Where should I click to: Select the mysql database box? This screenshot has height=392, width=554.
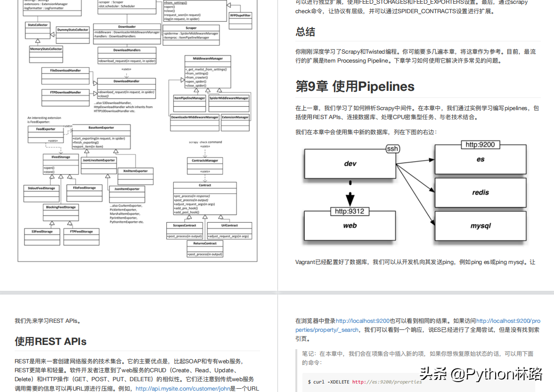click(x=481, y=226)
